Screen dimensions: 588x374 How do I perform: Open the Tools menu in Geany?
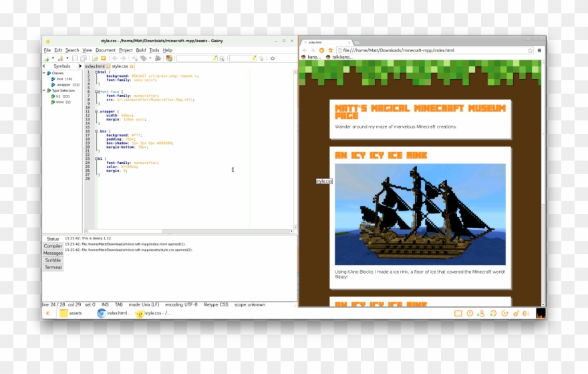point(154,50)
